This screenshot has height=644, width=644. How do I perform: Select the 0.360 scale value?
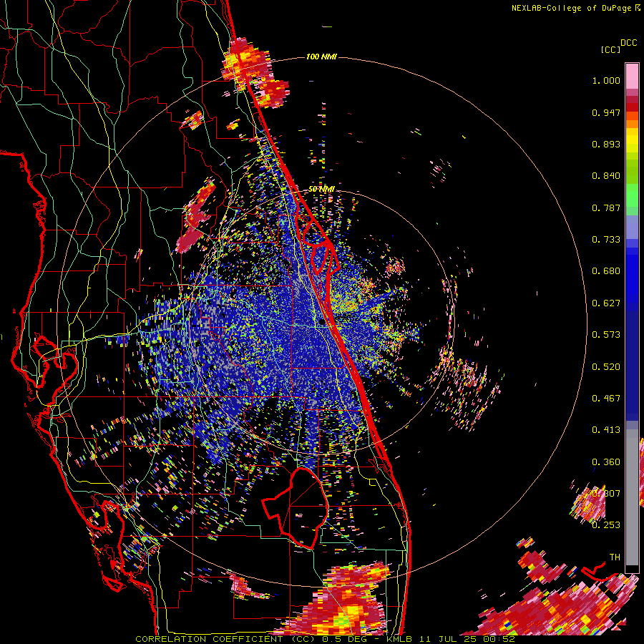pyautogui.click(x=606, y=462)
